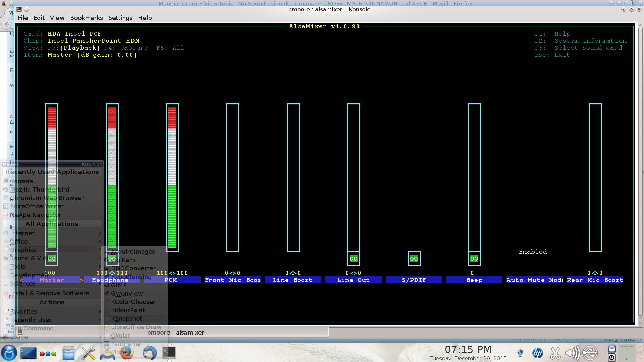
Task: Open the File menu in Konsole
Action: pyautogui.click(x=23, y=18)
